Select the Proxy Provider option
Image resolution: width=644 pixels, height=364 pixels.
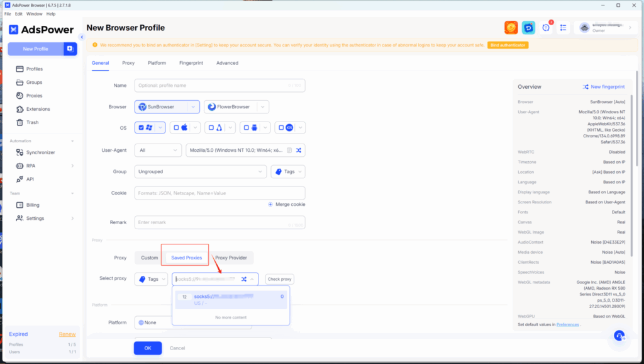click(231, 258)
